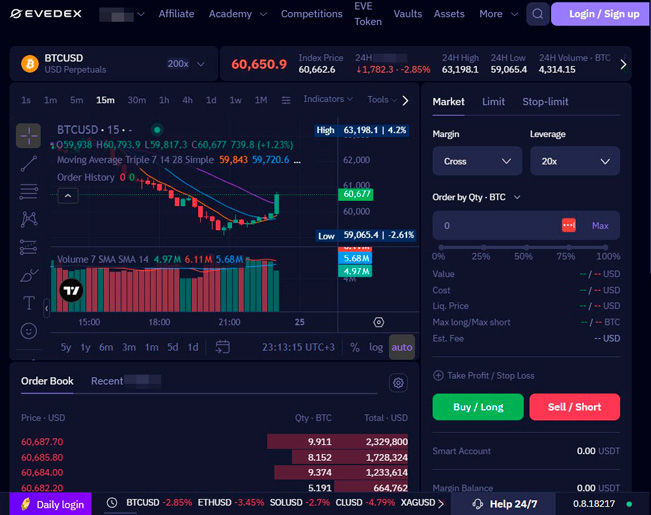Select the 1h timeframe
This screenshot has height=515, width=651.
[164, 100]
